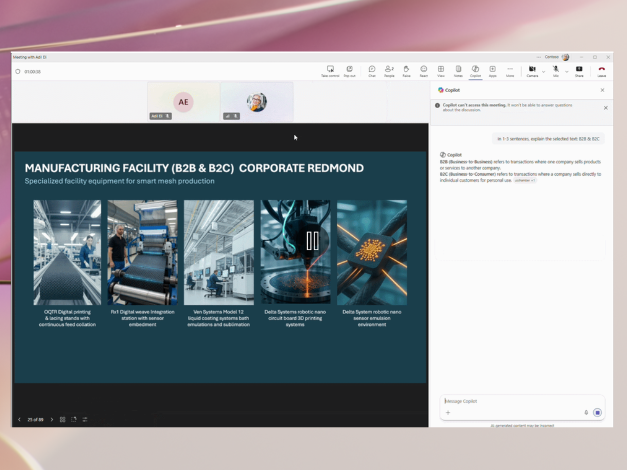Open slide display settings icon

point(85,420)
